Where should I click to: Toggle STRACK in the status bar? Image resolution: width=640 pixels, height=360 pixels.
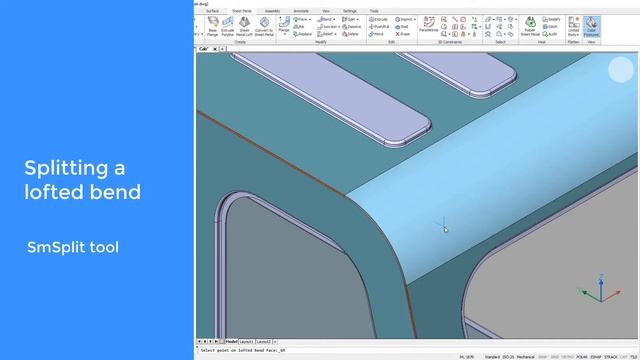(611, 357)
